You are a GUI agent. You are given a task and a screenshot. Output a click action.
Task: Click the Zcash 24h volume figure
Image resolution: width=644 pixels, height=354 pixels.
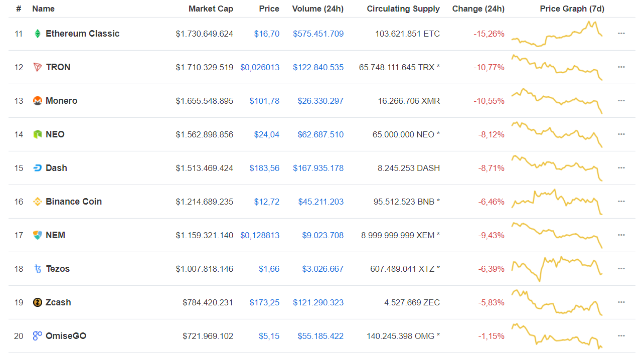click(318, 302)
